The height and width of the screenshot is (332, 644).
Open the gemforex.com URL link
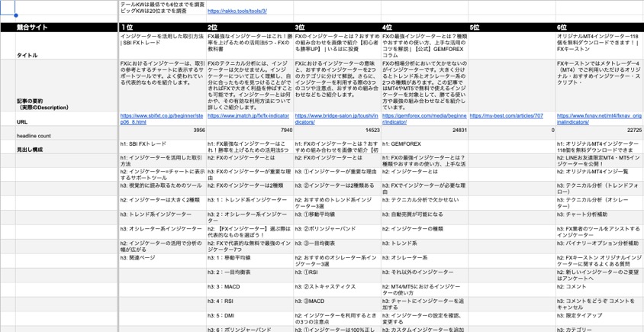pyautogui.click(x=423, y=118)
